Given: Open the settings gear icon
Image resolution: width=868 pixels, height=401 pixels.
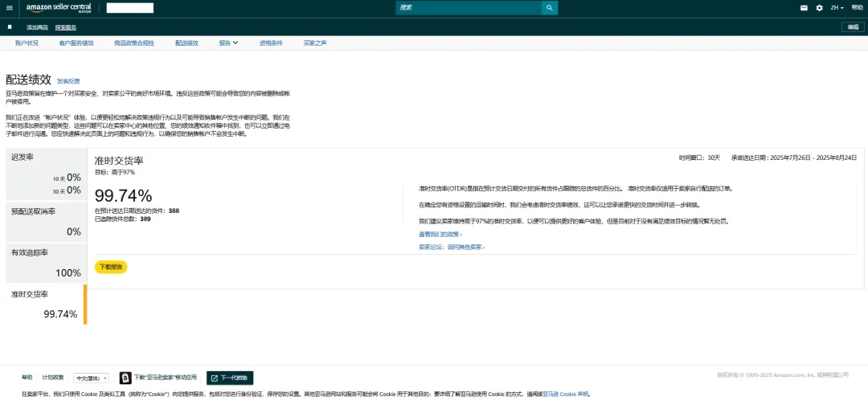Looking at the screenshot, I should click(x=819, y=8).
